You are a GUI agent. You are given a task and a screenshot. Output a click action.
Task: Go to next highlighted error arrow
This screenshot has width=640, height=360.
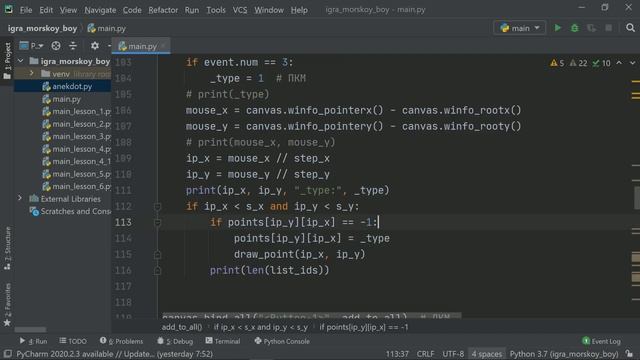click(632, 63)
